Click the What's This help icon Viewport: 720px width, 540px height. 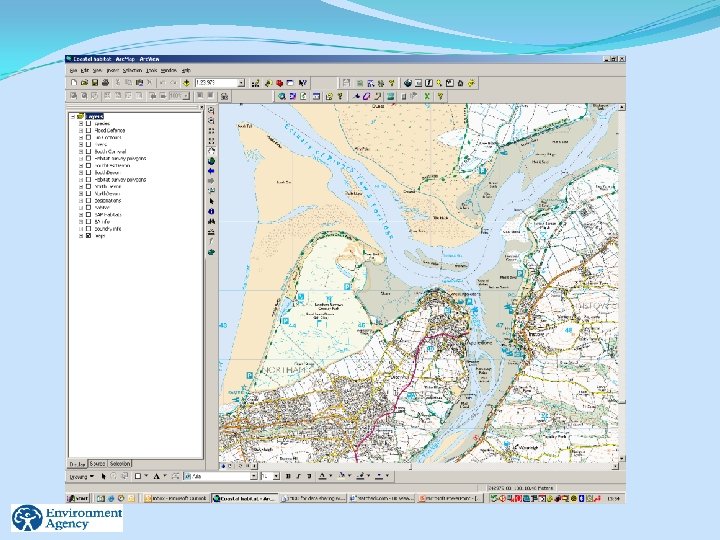[302, 83]
